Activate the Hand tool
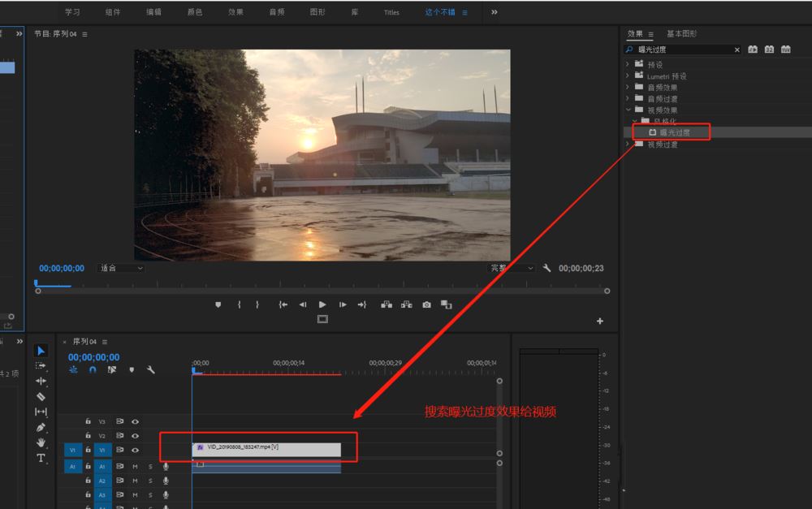 (41, 442)
